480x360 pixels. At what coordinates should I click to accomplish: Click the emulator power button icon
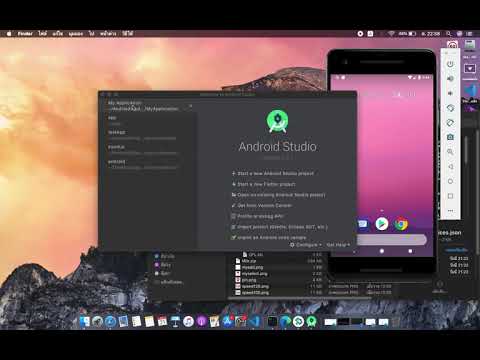point(450,64)
